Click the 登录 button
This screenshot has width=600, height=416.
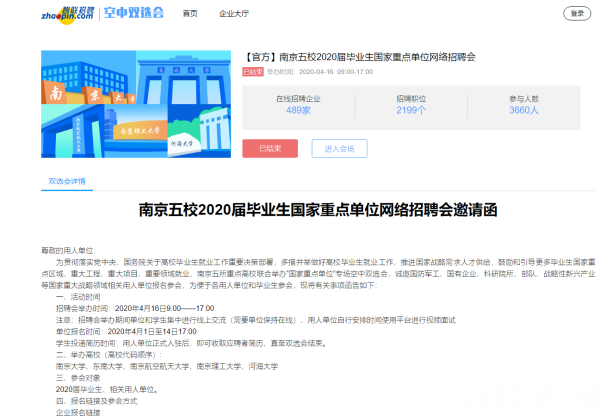click(577, 13)
